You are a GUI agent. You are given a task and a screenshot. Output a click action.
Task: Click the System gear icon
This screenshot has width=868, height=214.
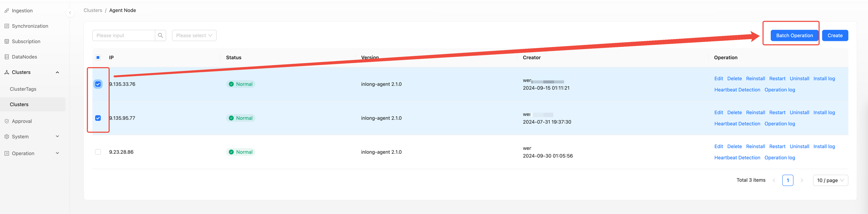[7, 137]
